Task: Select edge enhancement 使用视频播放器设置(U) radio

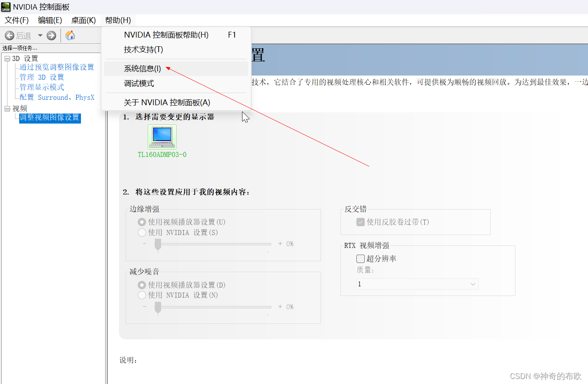Action: pyautogui.click(x=142, y=222)
